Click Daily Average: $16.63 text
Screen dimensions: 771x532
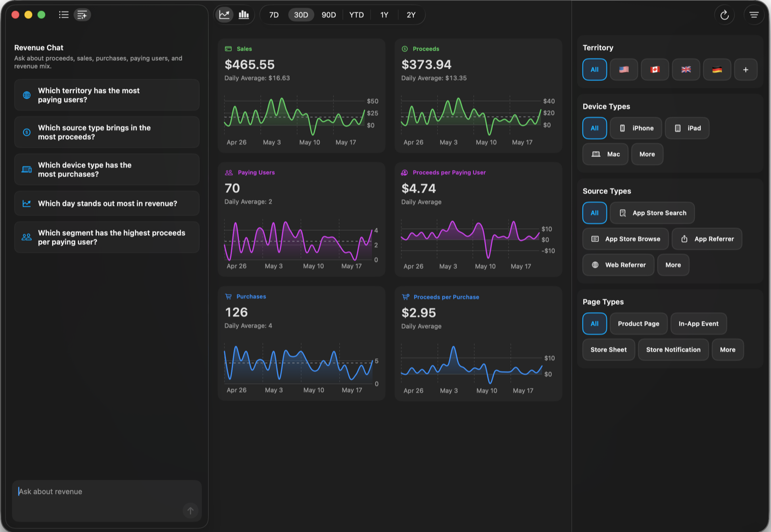257,78
